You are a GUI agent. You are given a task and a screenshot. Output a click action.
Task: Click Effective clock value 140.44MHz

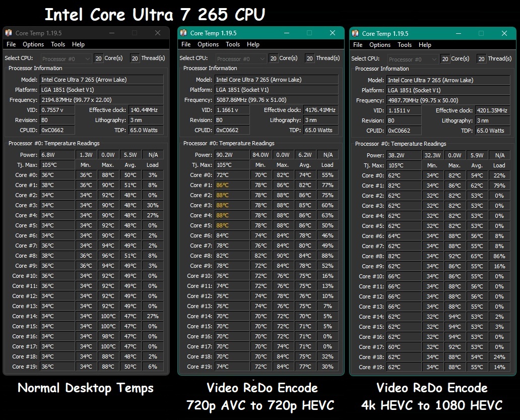[x=146, y=110]
